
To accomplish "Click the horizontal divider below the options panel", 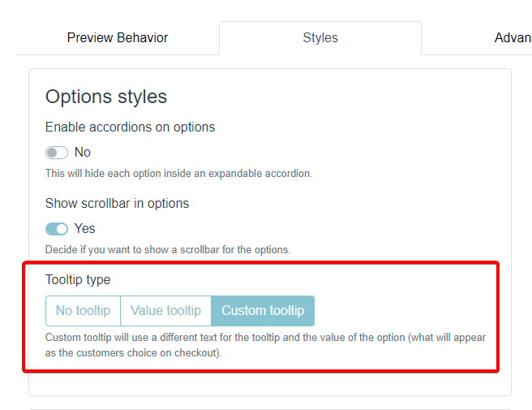I will click(269, 409).
